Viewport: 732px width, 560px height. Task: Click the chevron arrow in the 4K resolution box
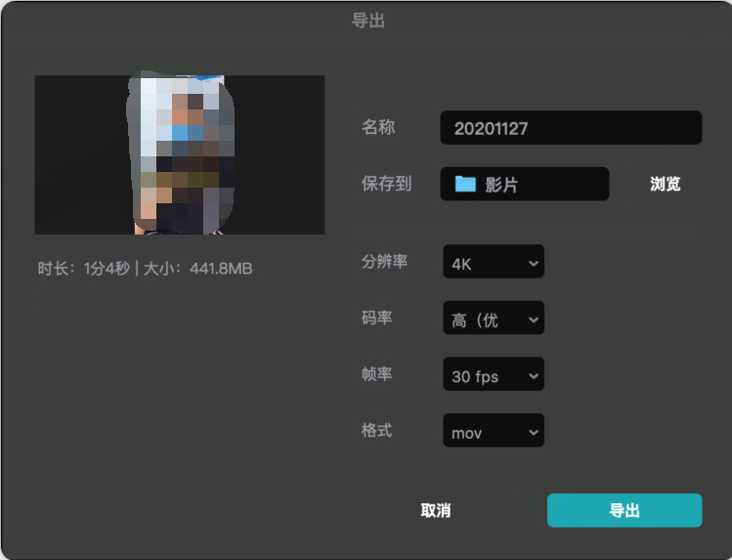pyautogui.click(x=534, y=263)
